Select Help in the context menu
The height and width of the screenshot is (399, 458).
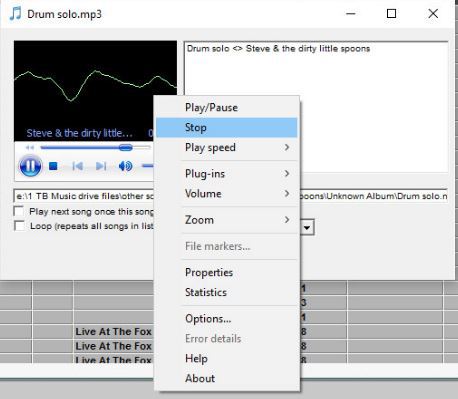227,359
